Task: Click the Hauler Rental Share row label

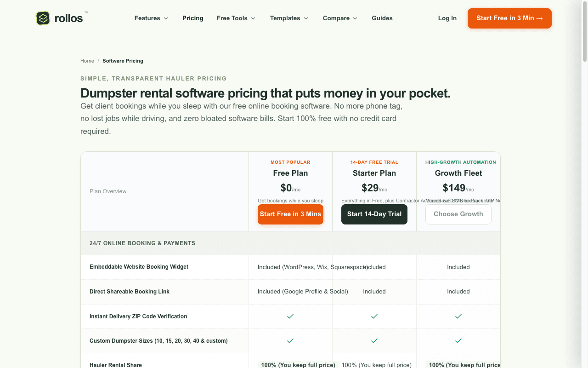Action: click(x=116, y=365)
